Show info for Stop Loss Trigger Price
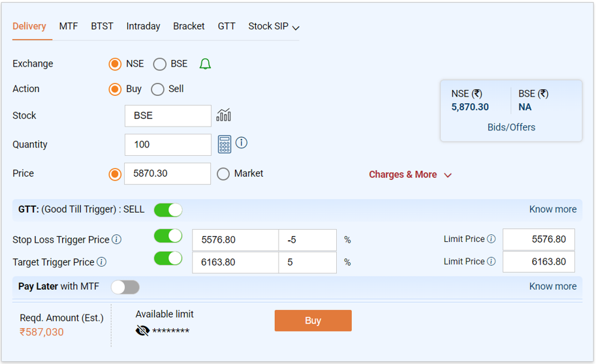 point(117,239)
